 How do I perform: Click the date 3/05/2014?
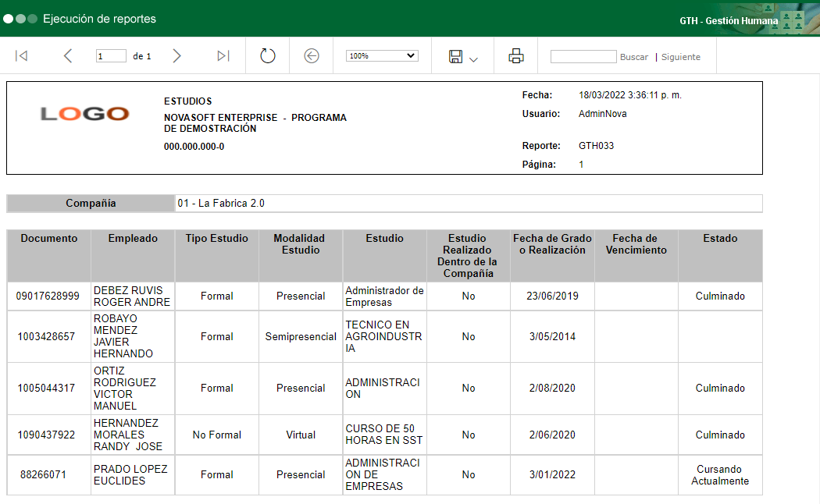552,337
